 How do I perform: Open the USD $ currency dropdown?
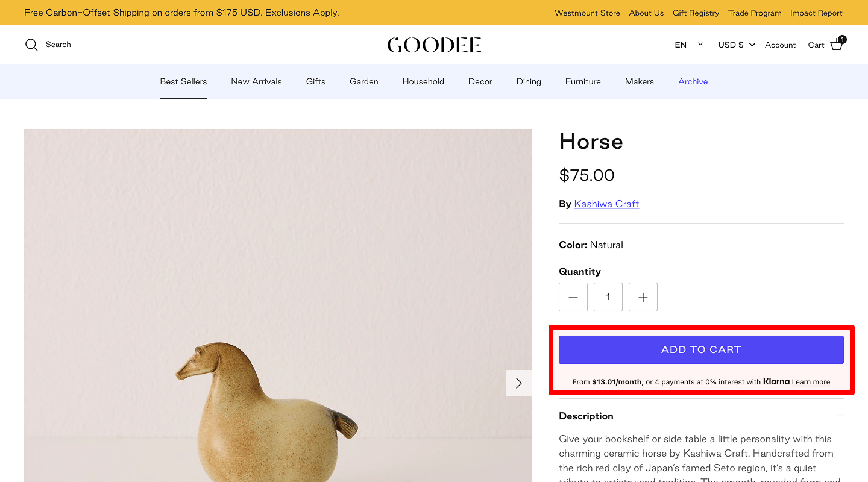tap(736, 45)
